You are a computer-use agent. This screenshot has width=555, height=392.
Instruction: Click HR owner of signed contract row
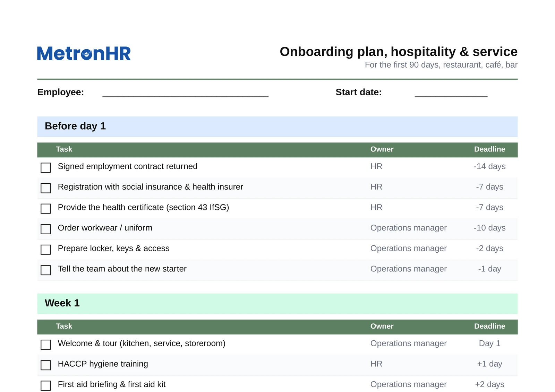[376, 166]
